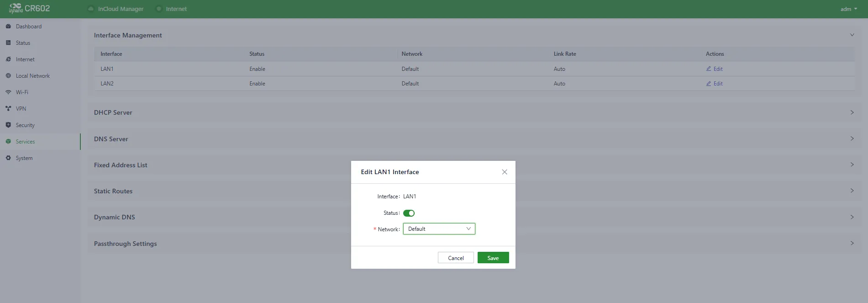Expand the DHCP Server section
868x303 pixels.
point(475,112)
